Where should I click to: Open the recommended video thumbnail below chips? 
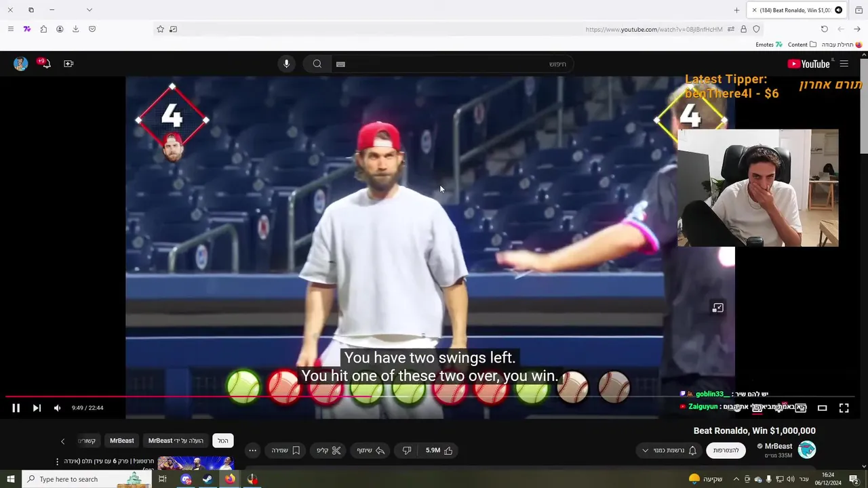(196, 463)
